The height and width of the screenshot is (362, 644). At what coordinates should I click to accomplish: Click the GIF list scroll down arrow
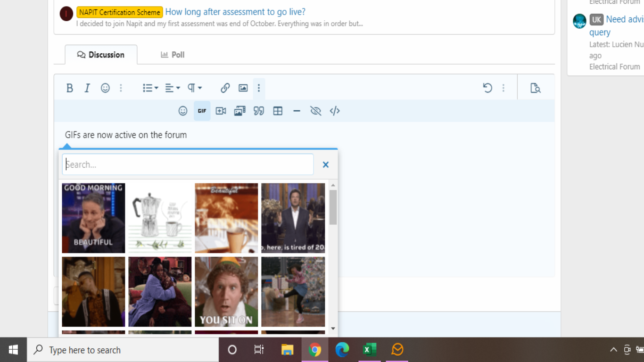click(x=333, y=329)
